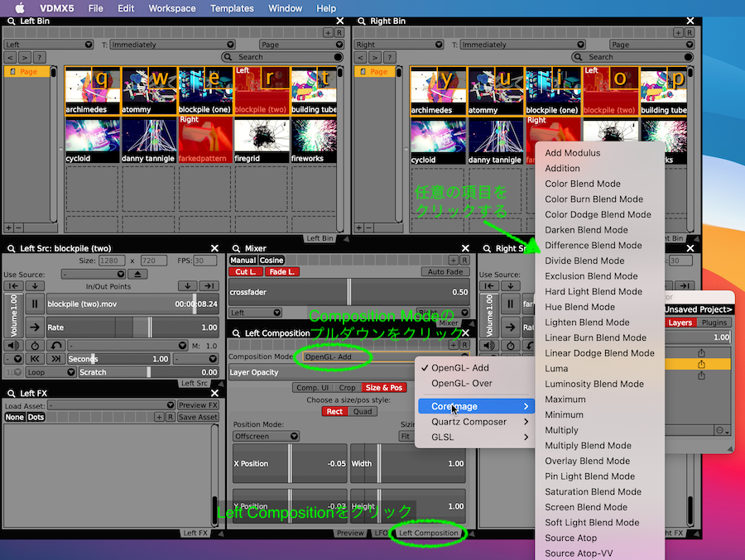Remove a page with minus below Right Bin list

pyautogui.click(x=368, y=228)
